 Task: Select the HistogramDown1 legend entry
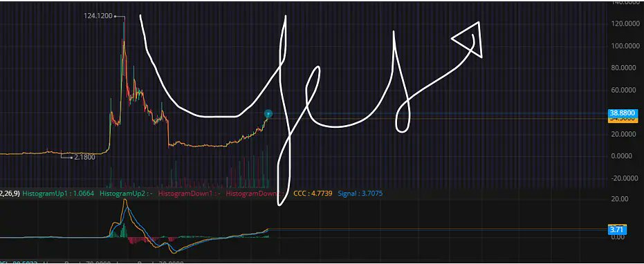[x=190, y=193]
